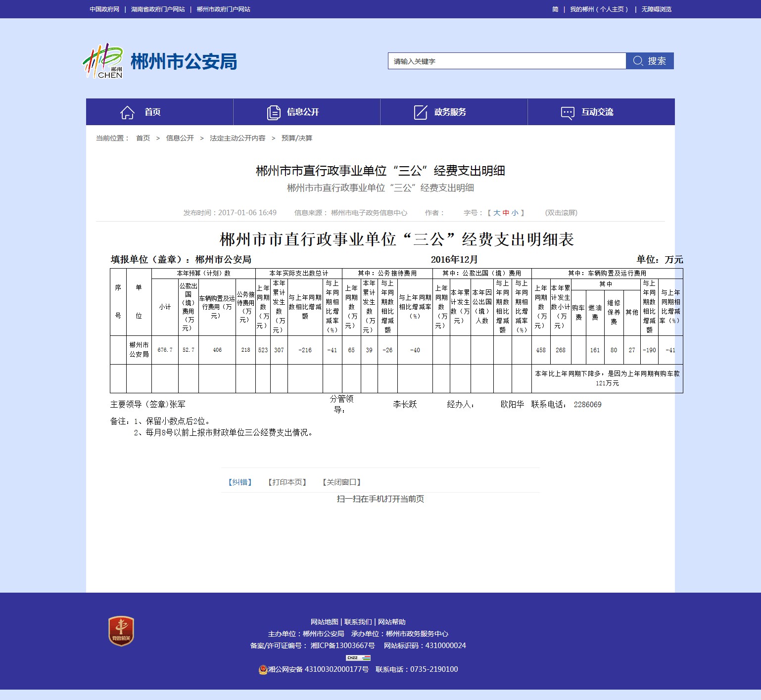Click 预算/决算 in the breadcrumb
The image size is (761, 700).
click(x=297, y=138)
